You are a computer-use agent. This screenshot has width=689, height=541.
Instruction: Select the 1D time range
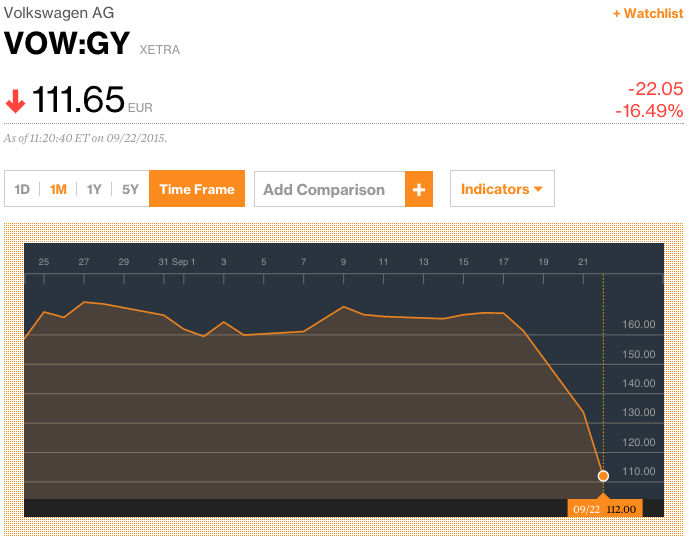point(22,189)
